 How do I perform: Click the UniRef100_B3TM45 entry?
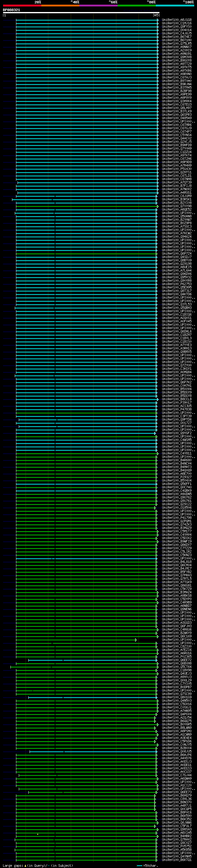tap(177, 88)
